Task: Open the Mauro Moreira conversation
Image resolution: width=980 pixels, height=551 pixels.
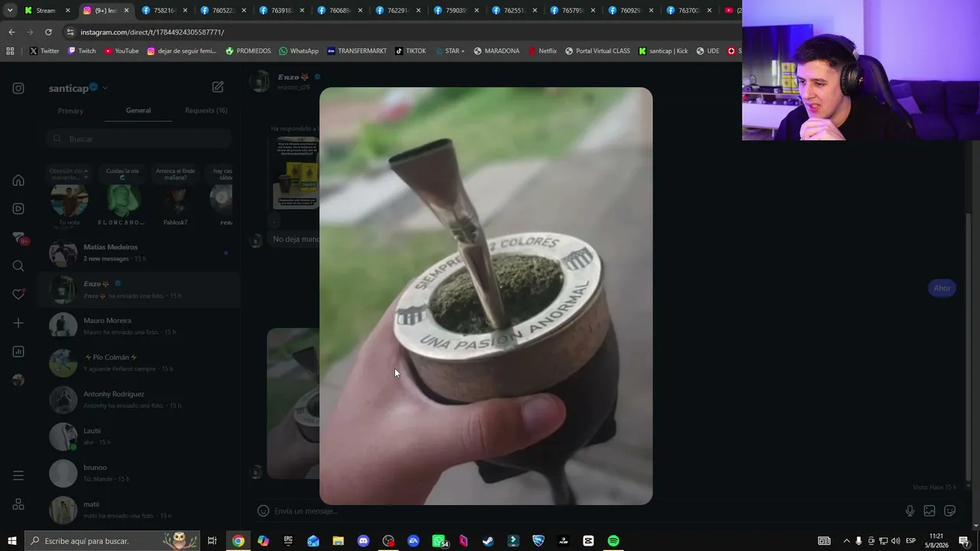Action: (x=139, y=326)
